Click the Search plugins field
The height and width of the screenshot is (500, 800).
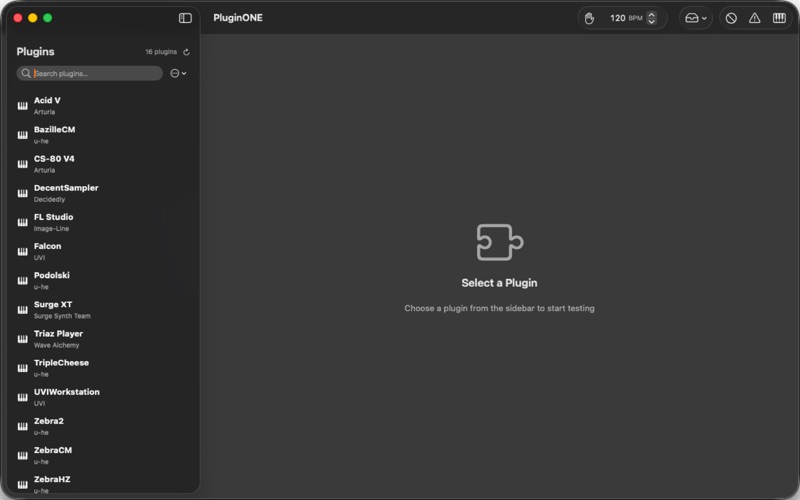pos(90,73)
